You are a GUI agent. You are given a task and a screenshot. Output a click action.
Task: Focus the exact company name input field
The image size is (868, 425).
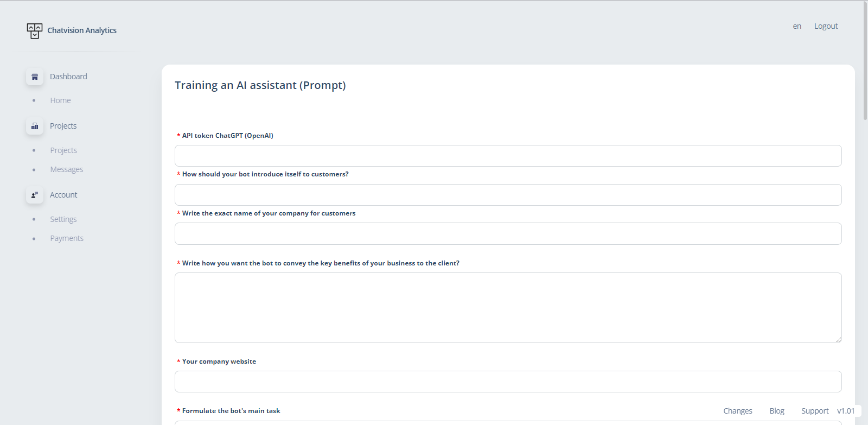click(508, 233)
